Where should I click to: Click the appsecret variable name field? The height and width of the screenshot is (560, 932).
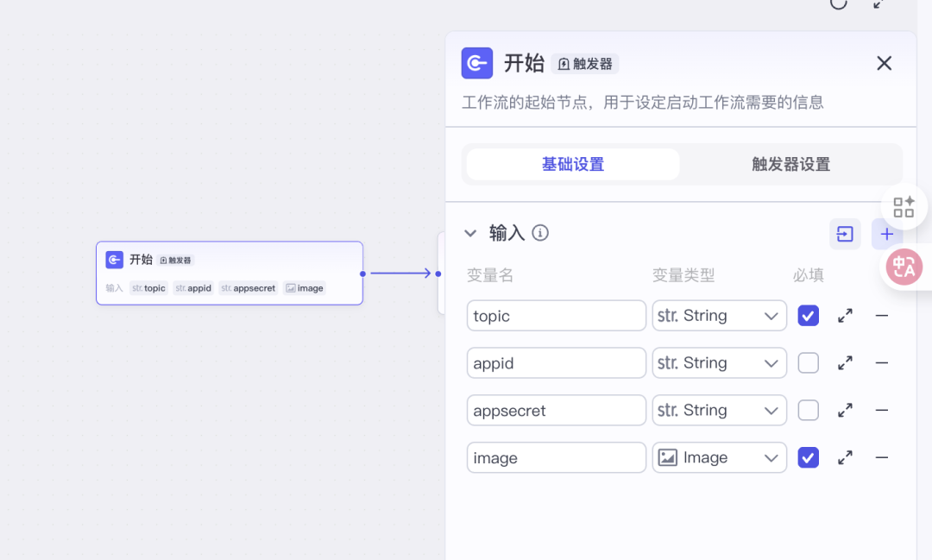pyautogui.click(x=556, y=411)
